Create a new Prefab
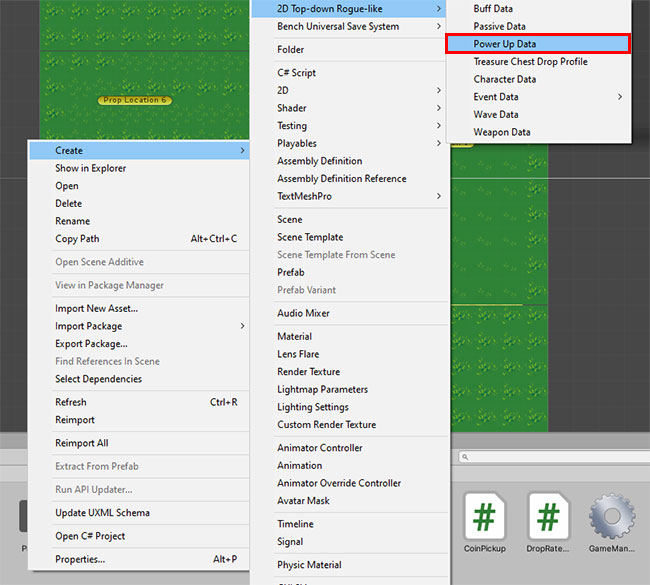 pyautogui.click(x=349, y=272)
